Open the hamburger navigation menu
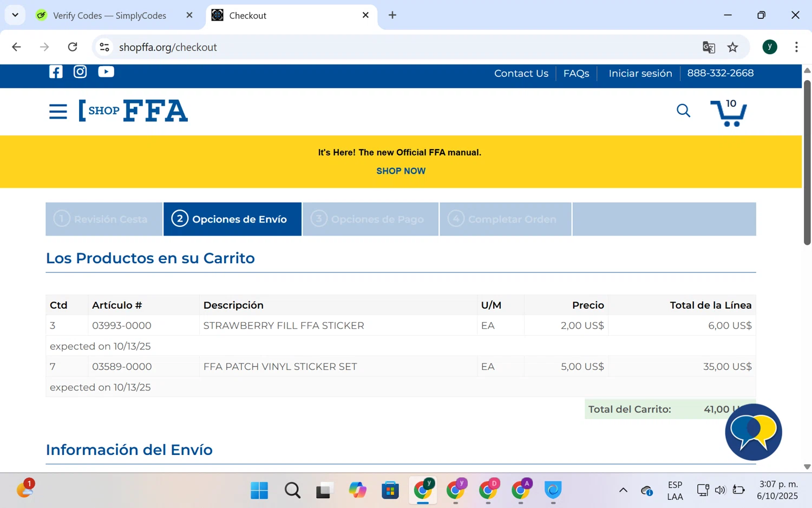 pyautogui.click(x=58, y=112)
